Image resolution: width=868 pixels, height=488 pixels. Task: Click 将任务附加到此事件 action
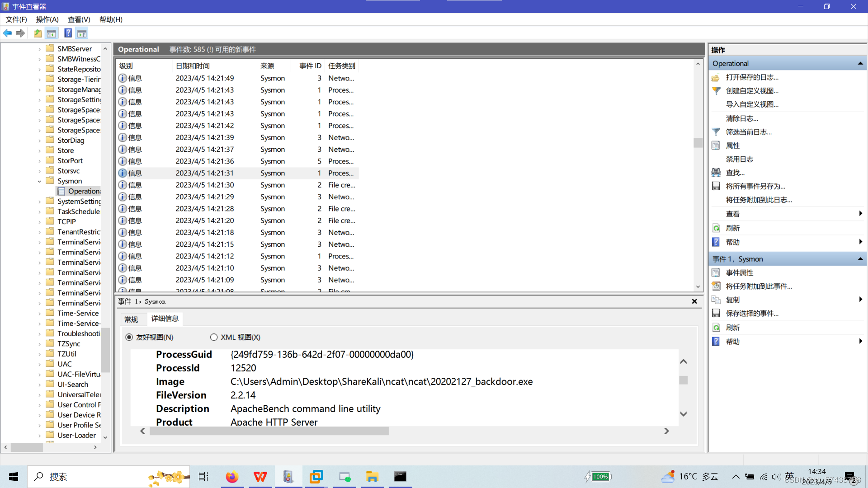pyautogui.click(x=759, y=286)
